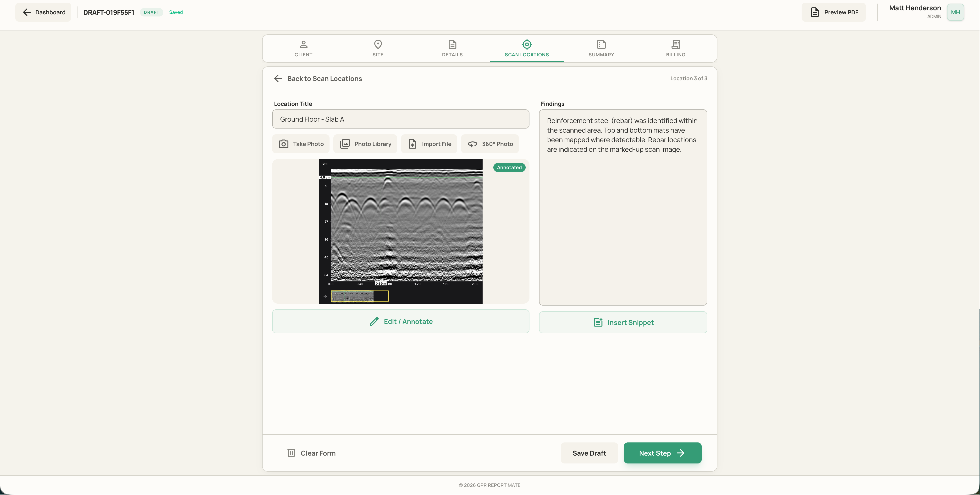Image resolution: width=980 pixels, height=495 pixels.
Task: Return to Dashboard via top-left button
Action: pos(43,12)
